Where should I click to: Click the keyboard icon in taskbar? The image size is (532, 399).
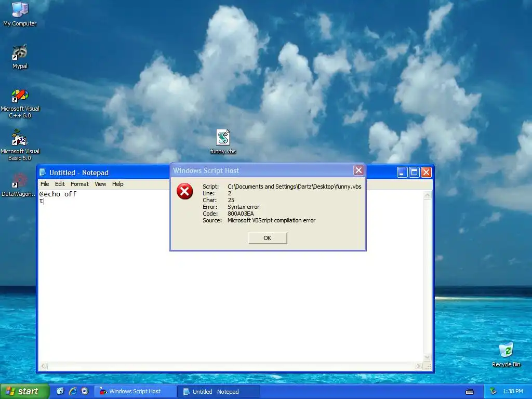click(x=470, y=392)
